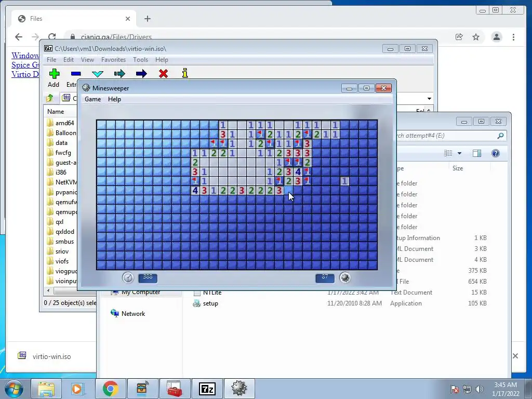
Task: Open the Tools menu in 7-Zip
Action: tap(140, 60)
